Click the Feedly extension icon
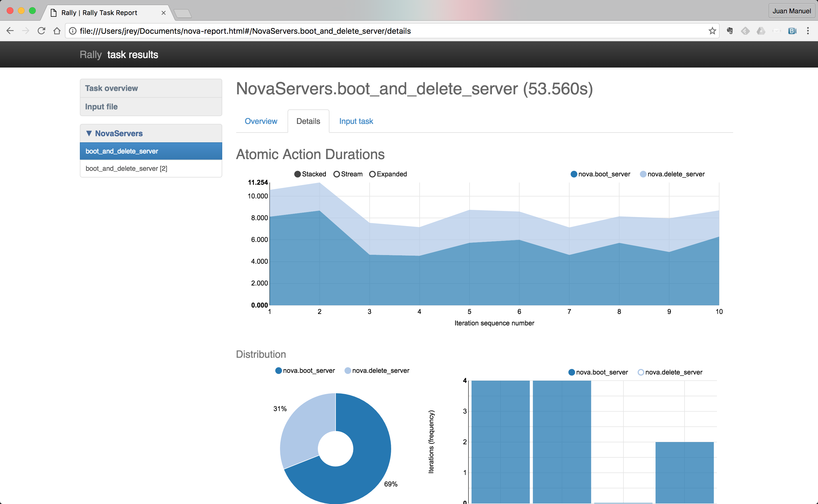The width and height of the screenshot is (818, 504). click(x=745, y=31)
